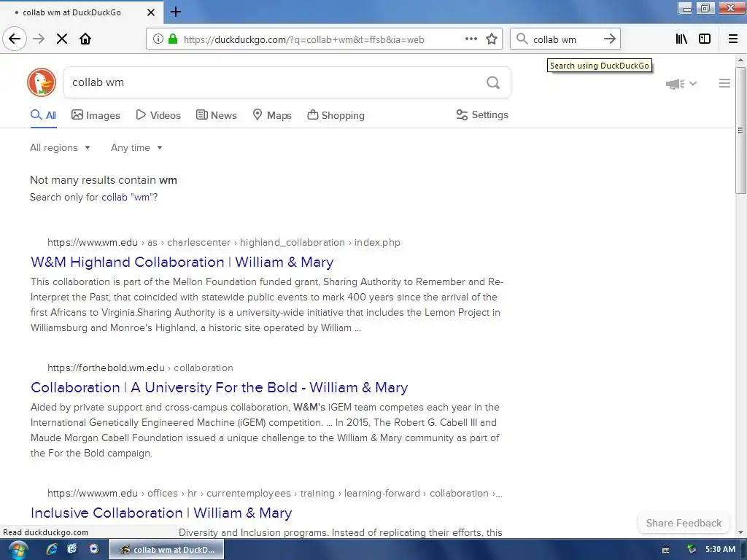Open Firefox hamburger menu
Viewport: 747px width, 560px height.
coord(733,39)
